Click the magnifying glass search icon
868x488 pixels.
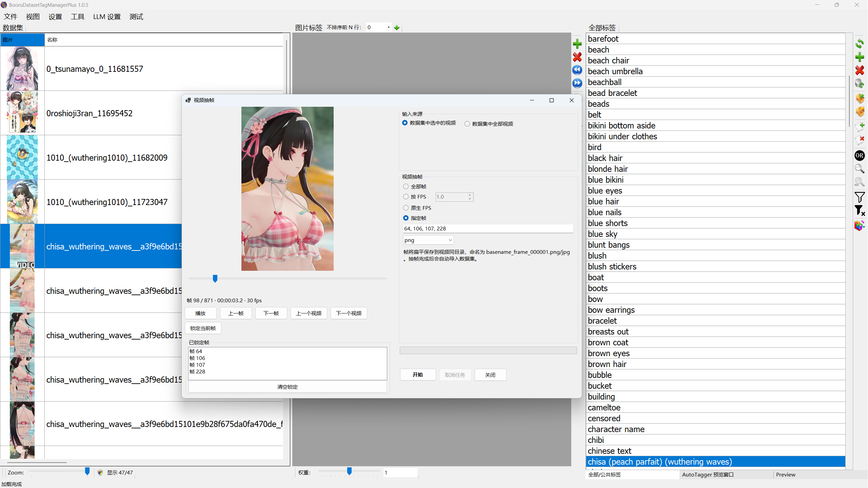[860, 169]
